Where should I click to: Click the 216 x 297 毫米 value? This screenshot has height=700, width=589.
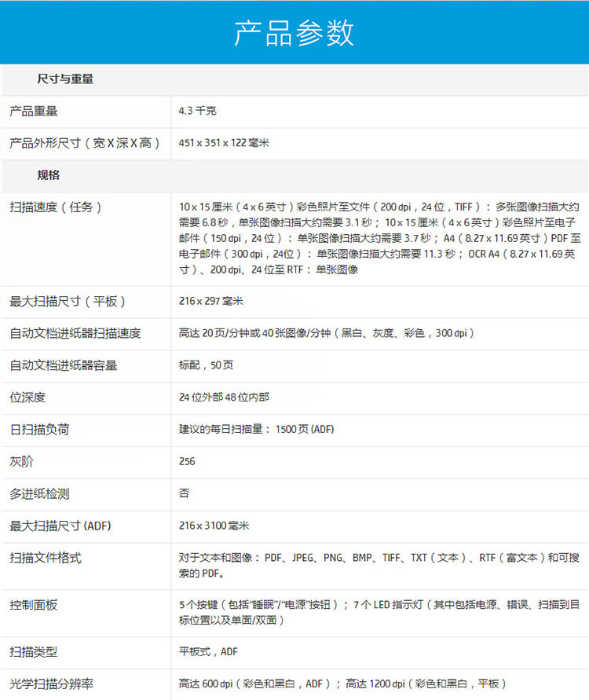tap(211, 302)
